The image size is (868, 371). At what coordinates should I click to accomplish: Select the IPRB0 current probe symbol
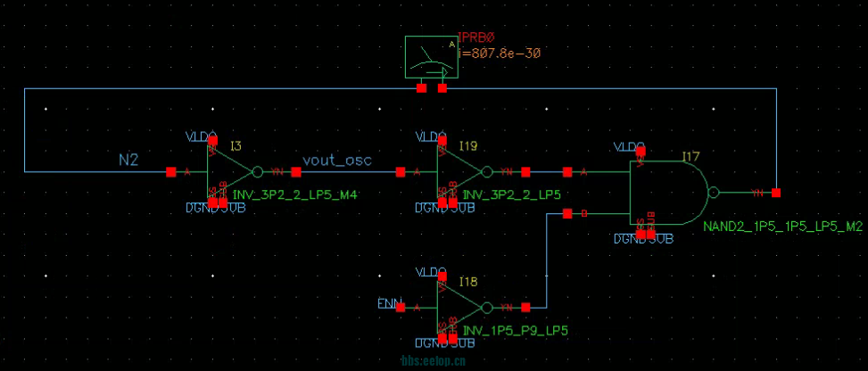[x=432, y=59]
